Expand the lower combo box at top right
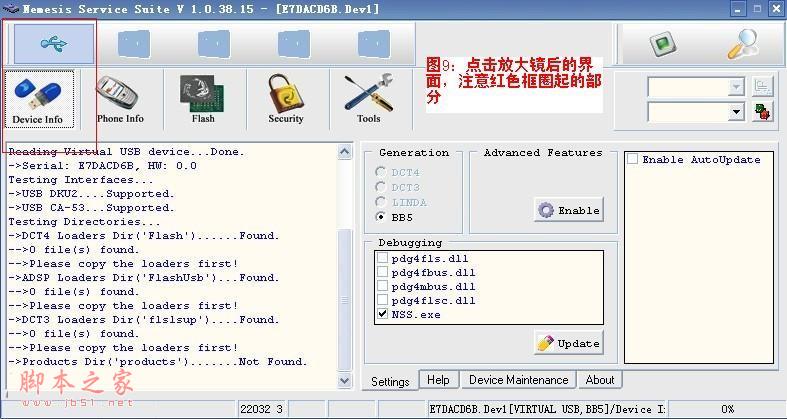The image size is (787, 419). click(x=736, y=112)
